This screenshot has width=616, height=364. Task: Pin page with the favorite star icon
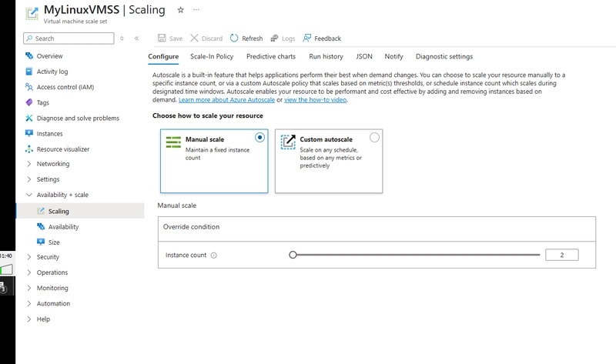tap(180, 10)
